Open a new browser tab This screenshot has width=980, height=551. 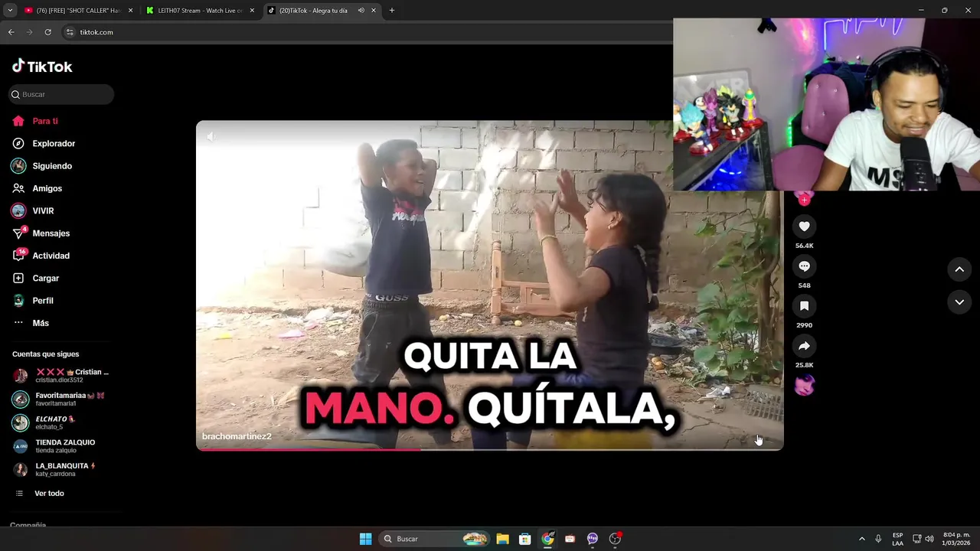(392, 11)
